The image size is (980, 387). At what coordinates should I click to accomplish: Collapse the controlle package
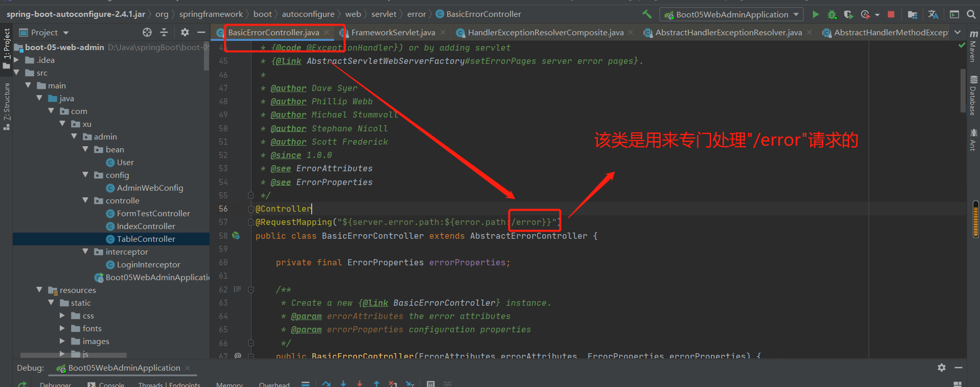(85, 200)
